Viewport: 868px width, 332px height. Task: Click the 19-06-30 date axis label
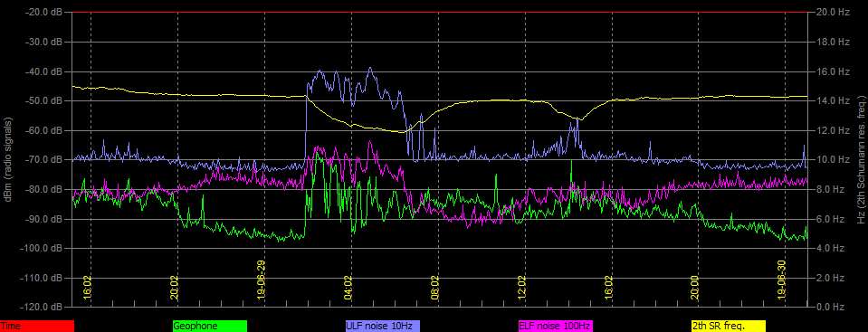[x=782, y=280]
